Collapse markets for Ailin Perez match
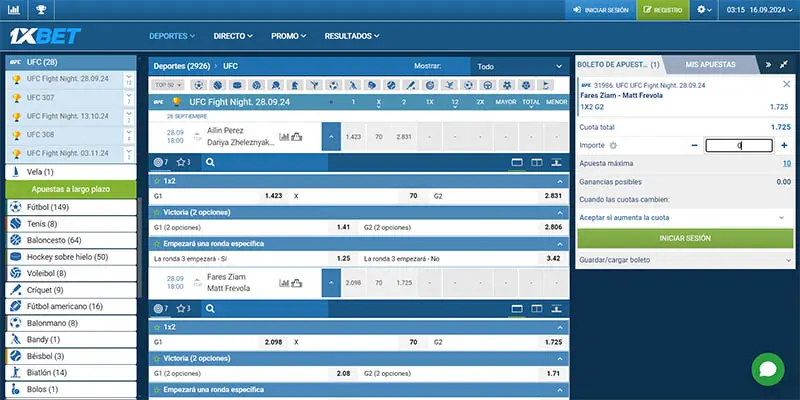The image size is (800, 400). 331,137
